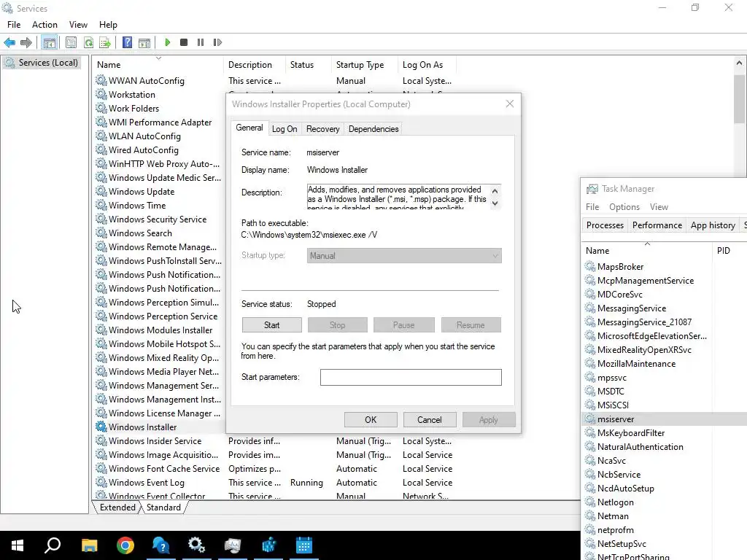Switch to the Recovery tab
Image resolution: width=747 pixels, height=560 pixels.
[322, 129]
